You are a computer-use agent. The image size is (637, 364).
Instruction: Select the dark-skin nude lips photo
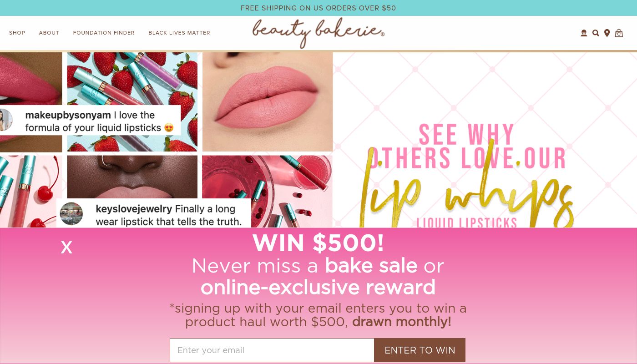tap(132, 177)
